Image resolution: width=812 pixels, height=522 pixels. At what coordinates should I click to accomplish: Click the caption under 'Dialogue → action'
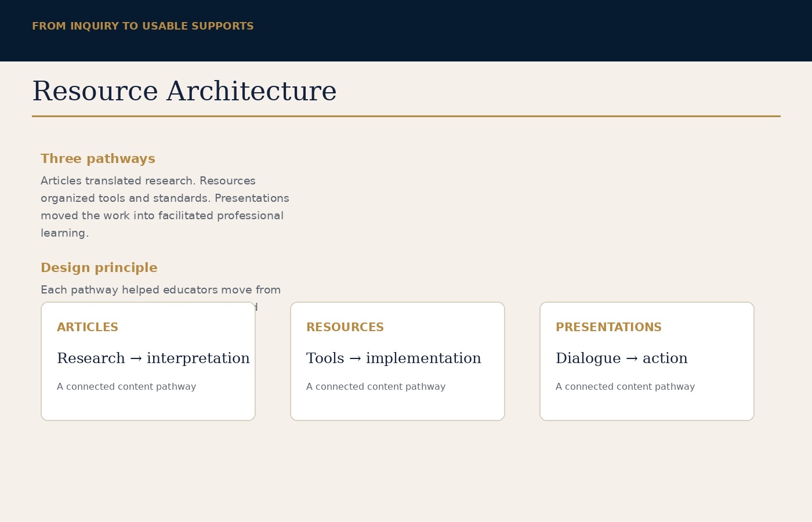[x=625, y=387]
